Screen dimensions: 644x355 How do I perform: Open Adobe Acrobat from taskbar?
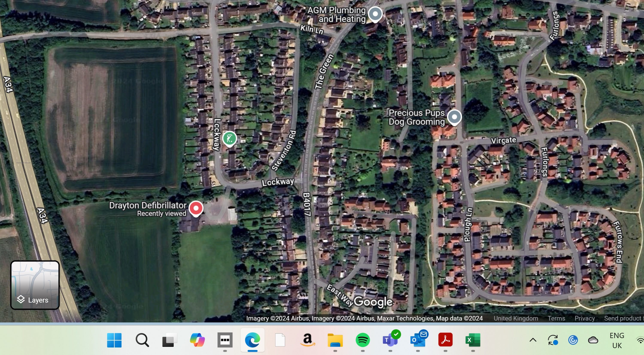click(x=445, y=340)
